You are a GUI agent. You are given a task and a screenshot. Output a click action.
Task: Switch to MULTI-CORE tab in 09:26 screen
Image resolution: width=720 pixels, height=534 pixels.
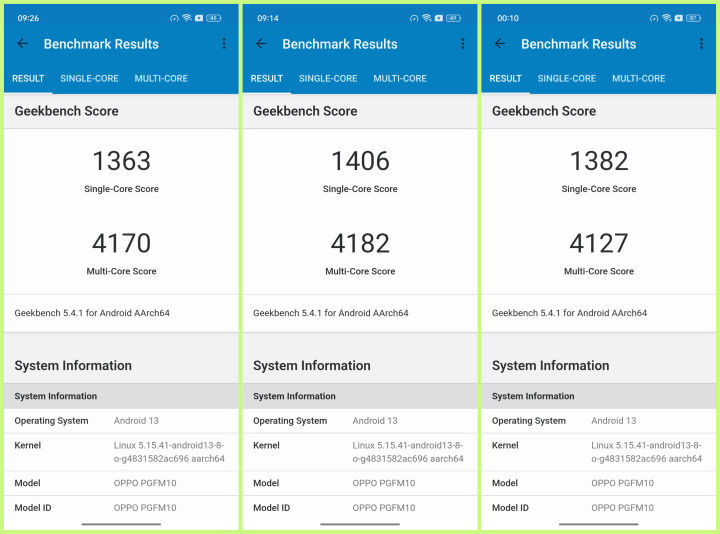coord(161,79)
